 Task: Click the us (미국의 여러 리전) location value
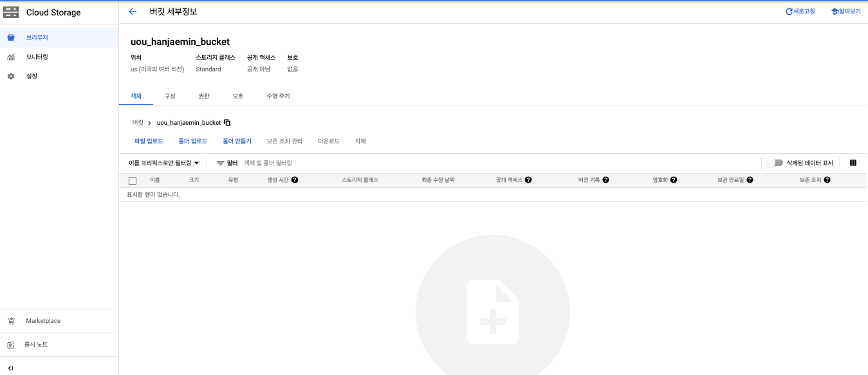[x=157, y=69]
